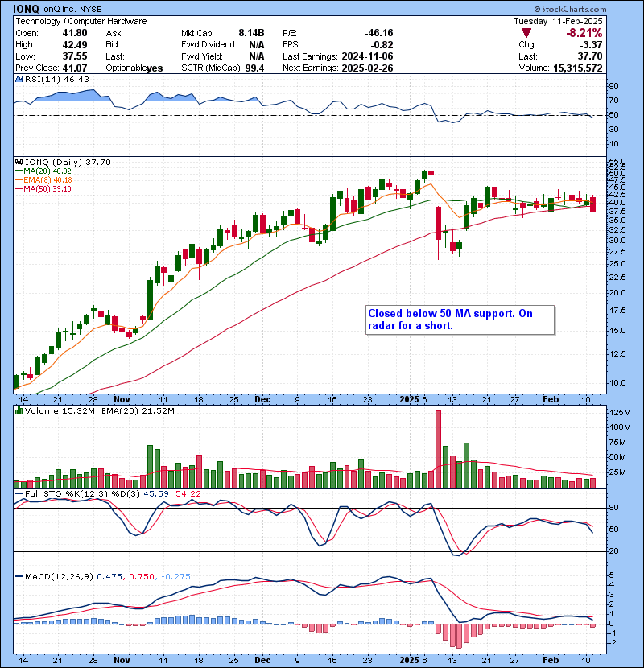Image resolution: width=644 pixels, height=668 pixels.
Task: Click the MACD(12,26,9) label
Action: point(59,577)
